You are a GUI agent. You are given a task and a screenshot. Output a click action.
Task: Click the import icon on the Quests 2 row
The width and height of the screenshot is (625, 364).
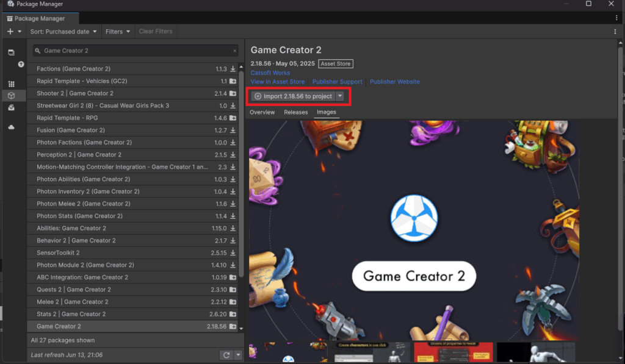[x=233, y=290]
